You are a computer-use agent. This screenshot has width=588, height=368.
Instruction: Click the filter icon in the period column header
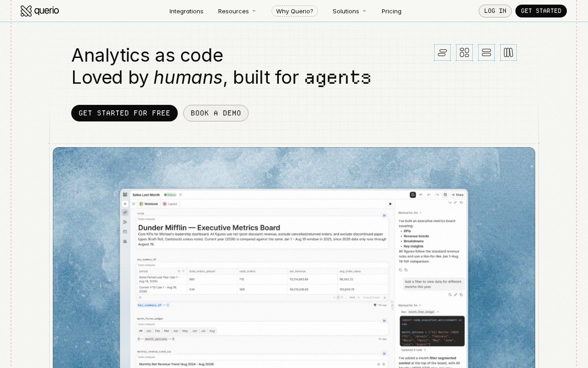(183, 271)
